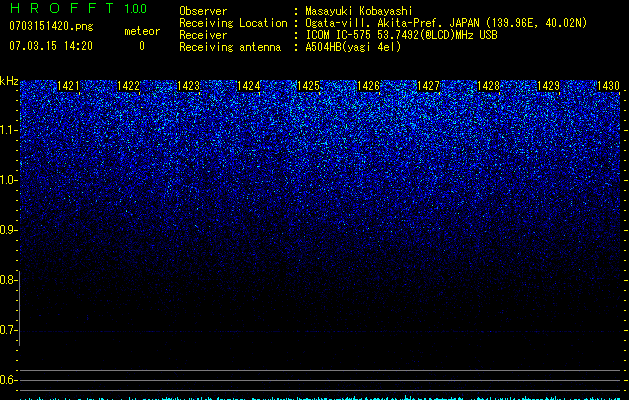Select the 0.6 frequency axis label
This screenshot has height=400, width=629.
point(8,380)
